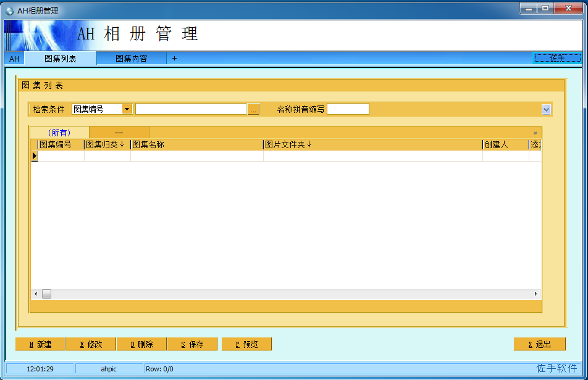
Task: Open the 图集编号 search condition dropdown
Action: pyautogui.click(x=127, y=109)
